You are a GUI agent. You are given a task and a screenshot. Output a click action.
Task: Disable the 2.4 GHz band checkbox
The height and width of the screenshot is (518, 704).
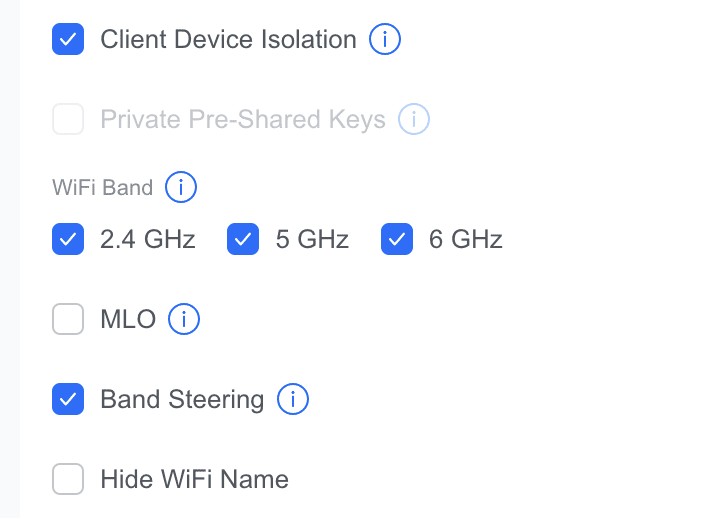click(x=68, y=240)
